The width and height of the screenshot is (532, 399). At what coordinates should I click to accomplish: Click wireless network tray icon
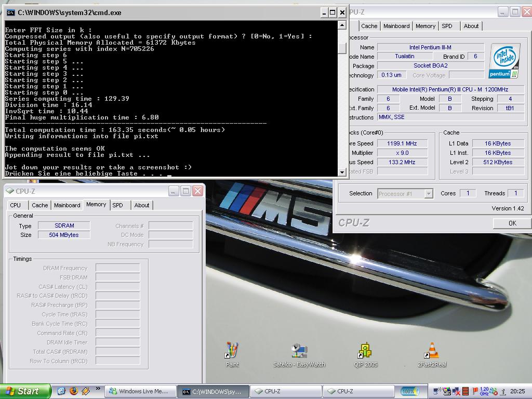click(437, 391)
